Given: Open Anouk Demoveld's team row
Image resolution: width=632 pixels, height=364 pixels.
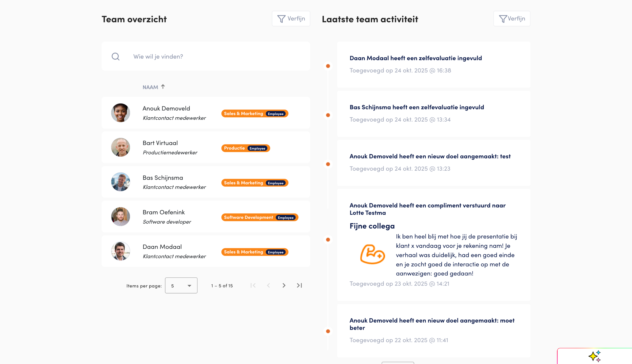Looking at the screenshot, I should [x=166, y=109].
